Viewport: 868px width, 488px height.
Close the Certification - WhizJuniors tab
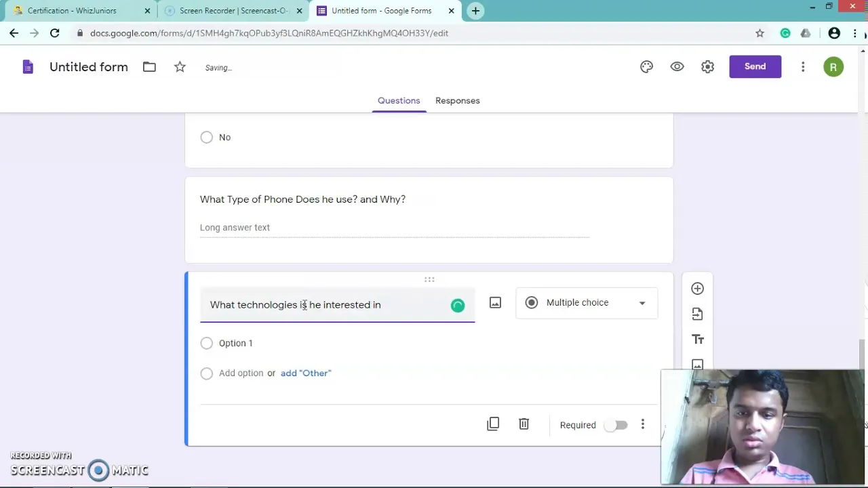click(147, 11)
